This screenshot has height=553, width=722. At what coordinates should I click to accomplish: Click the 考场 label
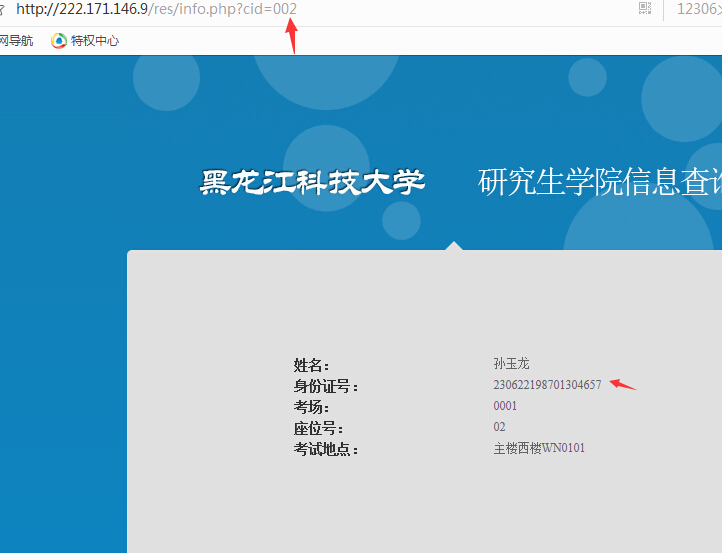point(312,407)
